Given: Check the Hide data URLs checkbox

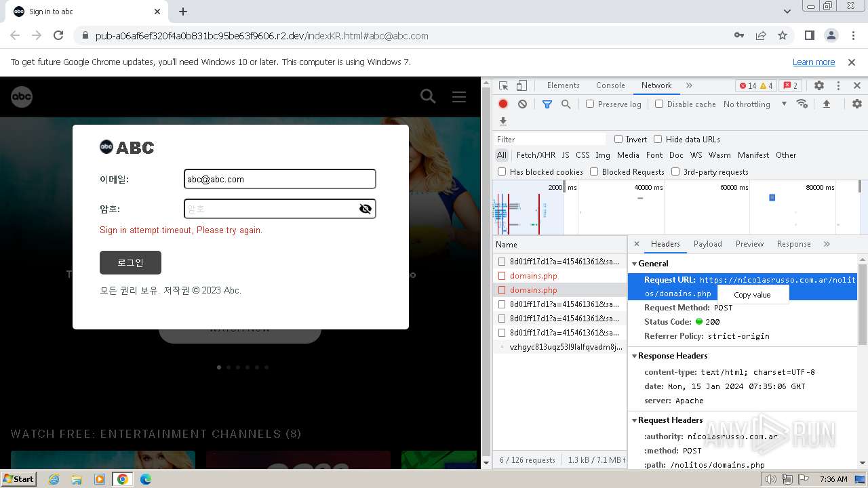Looking at the screenshot, I should pyautogui.click(x=658, y=139).
